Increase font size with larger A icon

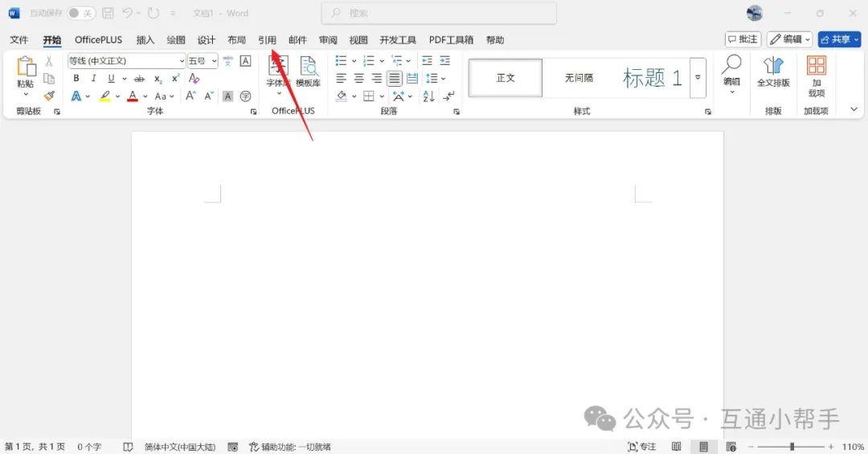[190, 96]
